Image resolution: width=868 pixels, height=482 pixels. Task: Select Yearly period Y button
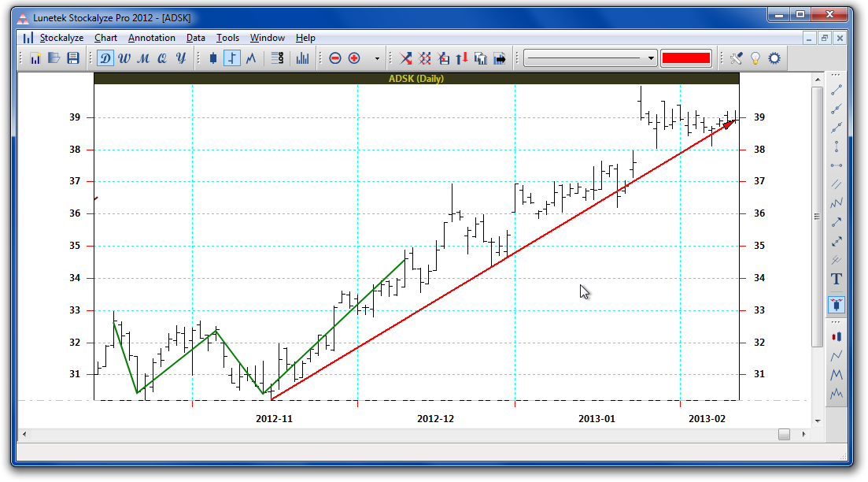[181, 58]
